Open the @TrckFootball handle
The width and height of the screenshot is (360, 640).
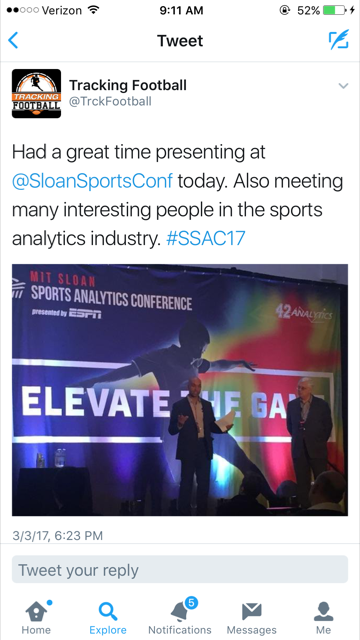(x=110, y=101)
